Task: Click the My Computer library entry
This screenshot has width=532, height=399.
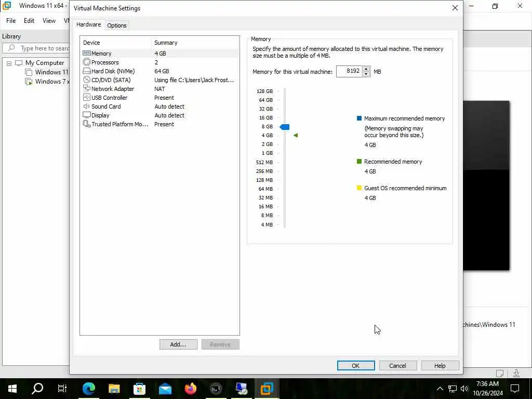Action: click(x=45, y=63)
